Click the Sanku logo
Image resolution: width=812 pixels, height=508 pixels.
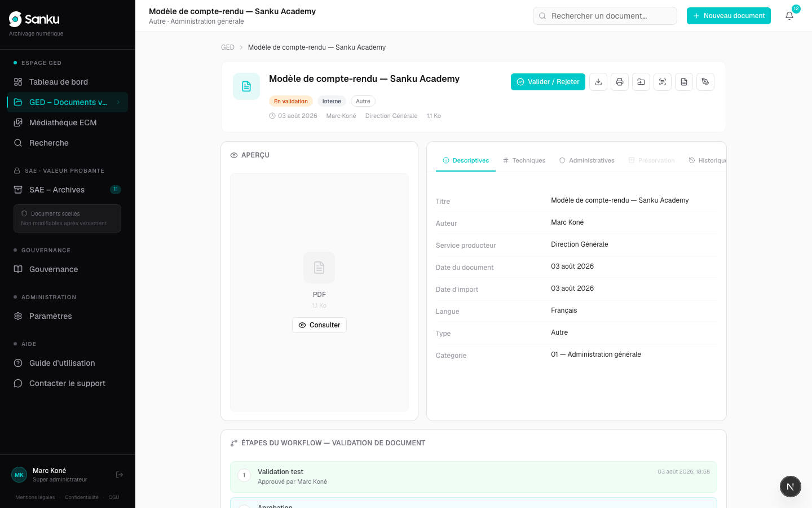click(34, 19)
